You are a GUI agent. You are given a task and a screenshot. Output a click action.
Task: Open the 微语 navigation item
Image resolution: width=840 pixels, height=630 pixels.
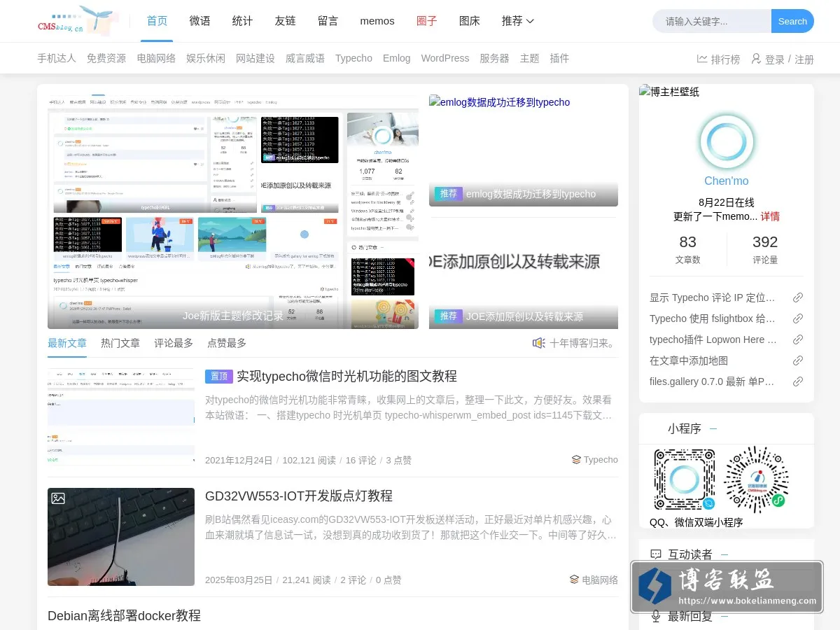(199, 21)
